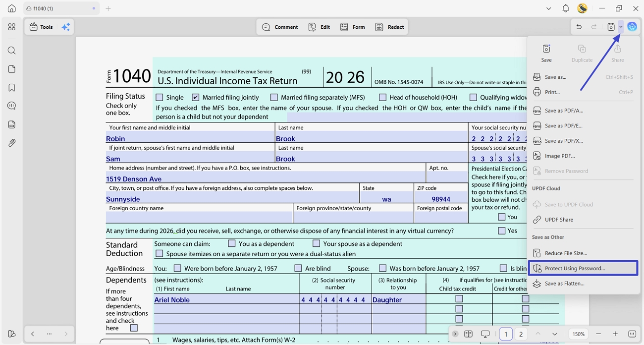Open the user account avatar
The image size is (644, 345).
point(583,8)
